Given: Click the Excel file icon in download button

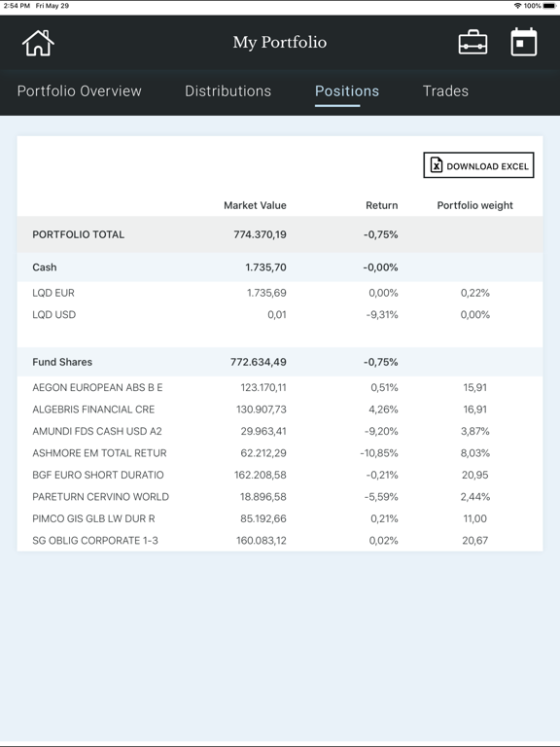Looking at the screenshot, I should (437, 164).
